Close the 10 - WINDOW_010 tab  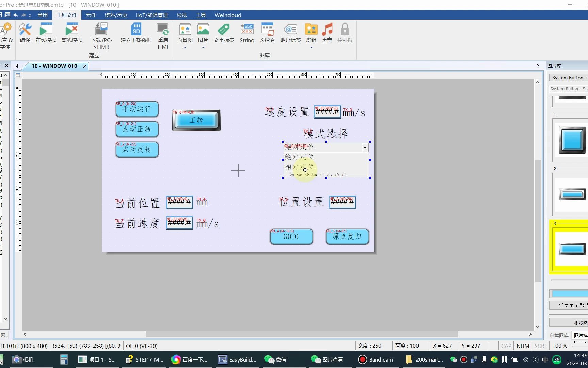point(85,66)
